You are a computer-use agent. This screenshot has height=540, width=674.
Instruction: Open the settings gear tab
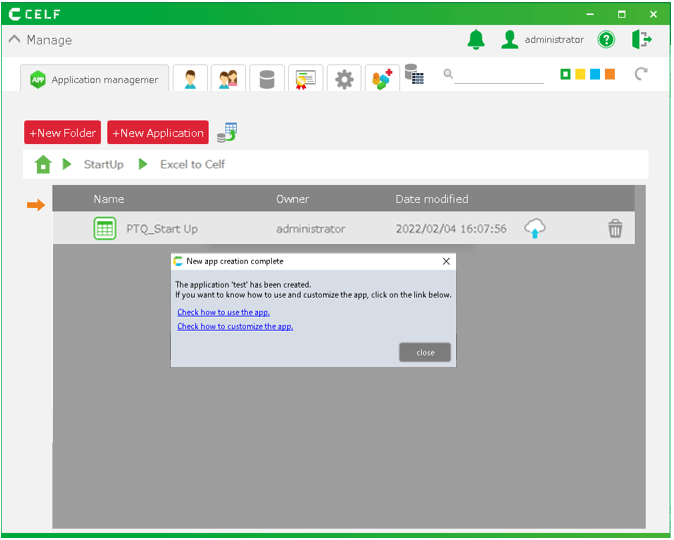pyautogui.click(x=344, y=79)
